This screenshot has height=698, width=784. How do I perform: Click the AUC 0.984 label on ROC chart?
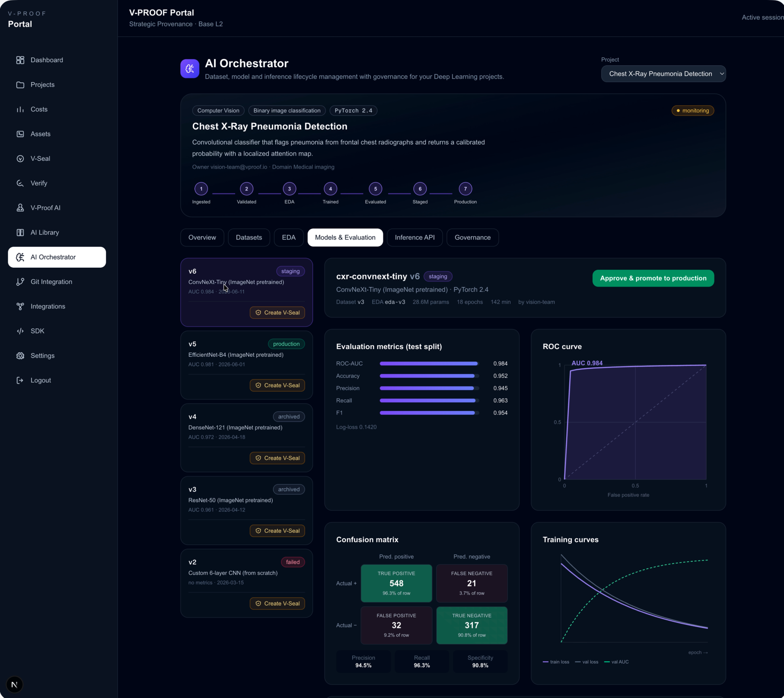pos(587,363)
